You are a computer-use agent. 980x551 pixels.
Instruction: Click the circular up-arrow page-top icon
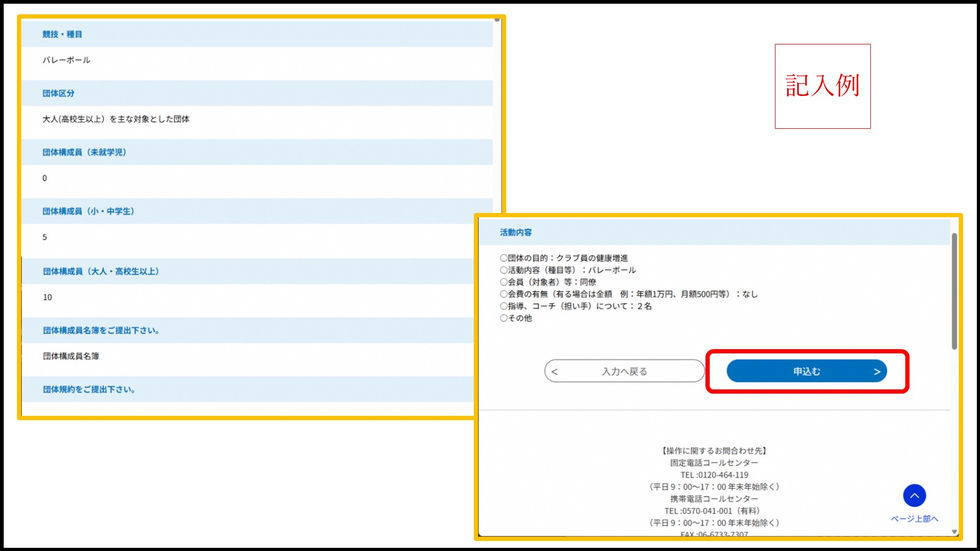pos(914,495)
